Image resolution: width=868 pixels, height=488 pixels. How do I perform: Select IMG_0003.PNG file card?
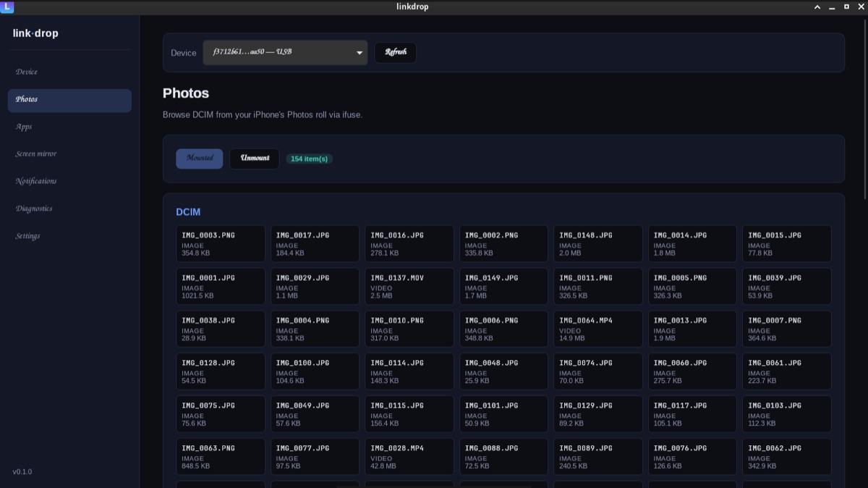point(221,244)
